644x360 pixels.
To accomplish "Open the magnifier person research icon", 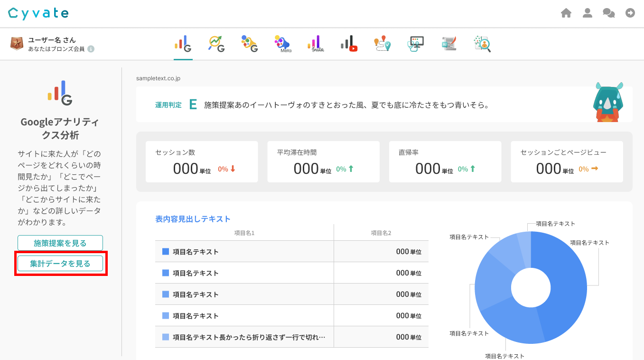I will click(x=482, y=44).
